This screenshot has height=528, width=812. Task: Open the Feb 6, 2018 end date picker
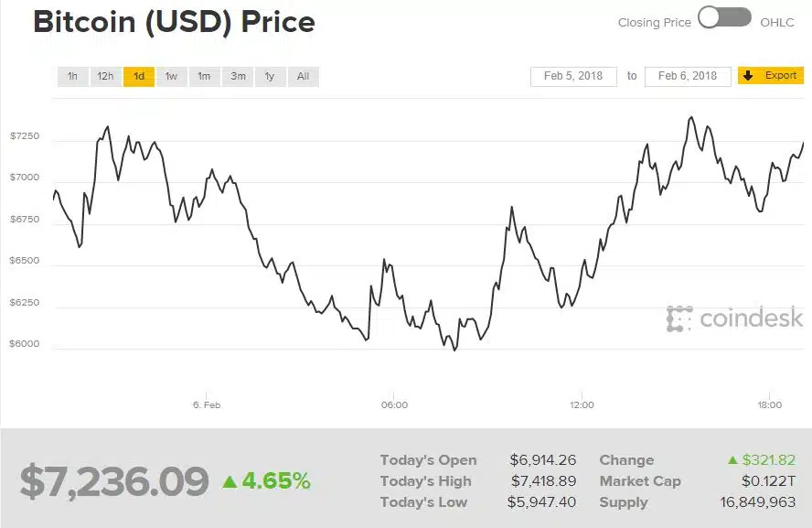pos(688,76)
